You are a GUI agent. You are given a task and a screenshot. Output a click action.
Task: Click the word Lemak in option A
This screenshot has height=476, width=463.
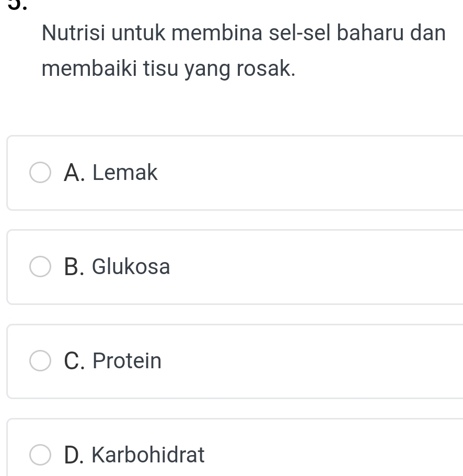click(x=125, y=173)
